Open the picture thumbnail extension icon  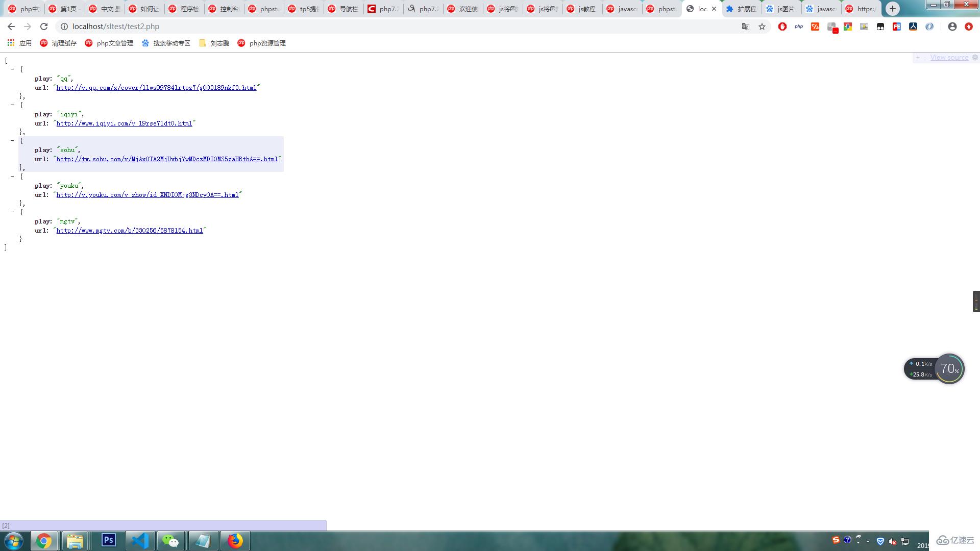[x=864, y=27]
